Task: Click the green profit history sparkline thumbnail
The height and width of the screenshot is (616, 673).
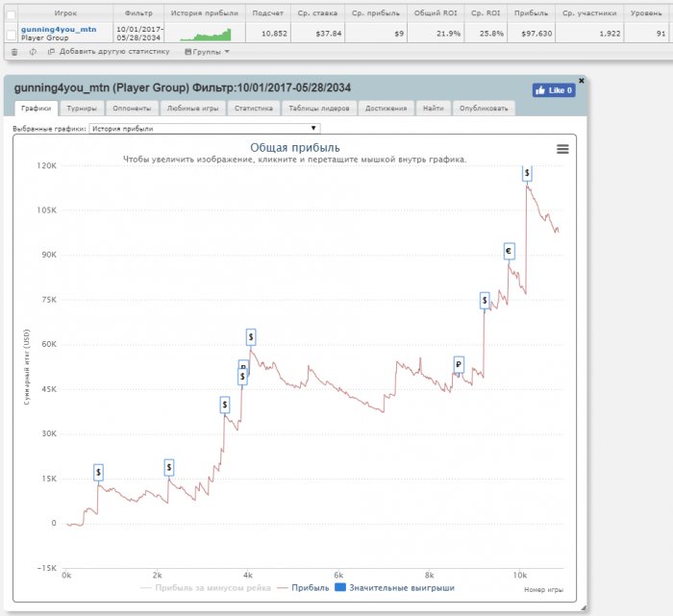Action: pos(206,35)
